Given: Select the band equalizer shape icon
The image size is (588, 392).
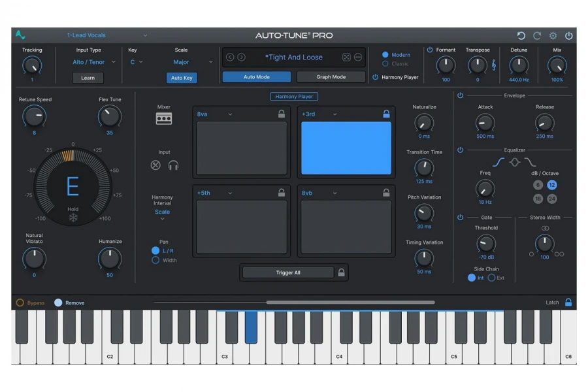Looking at the screenshot, I should coord(515,162).
